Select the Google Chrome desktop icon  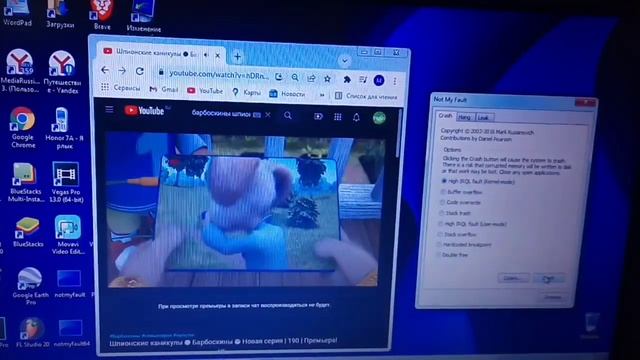point(23,127)
